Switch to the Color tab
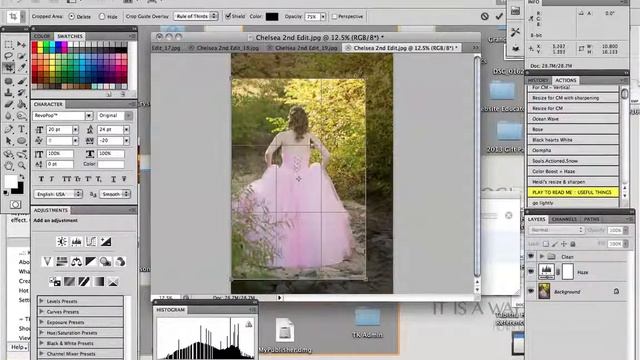 pos(42,36)
